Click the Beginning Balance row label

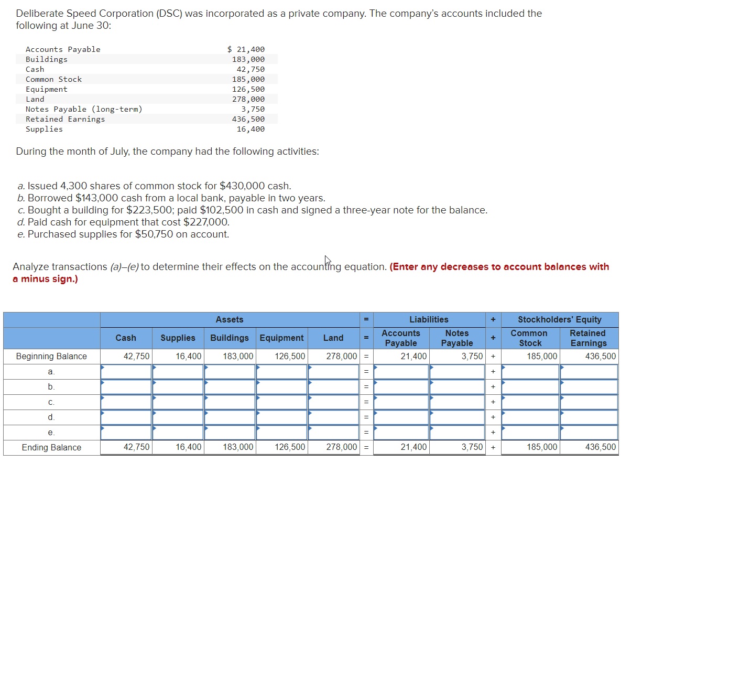point(51,357)
